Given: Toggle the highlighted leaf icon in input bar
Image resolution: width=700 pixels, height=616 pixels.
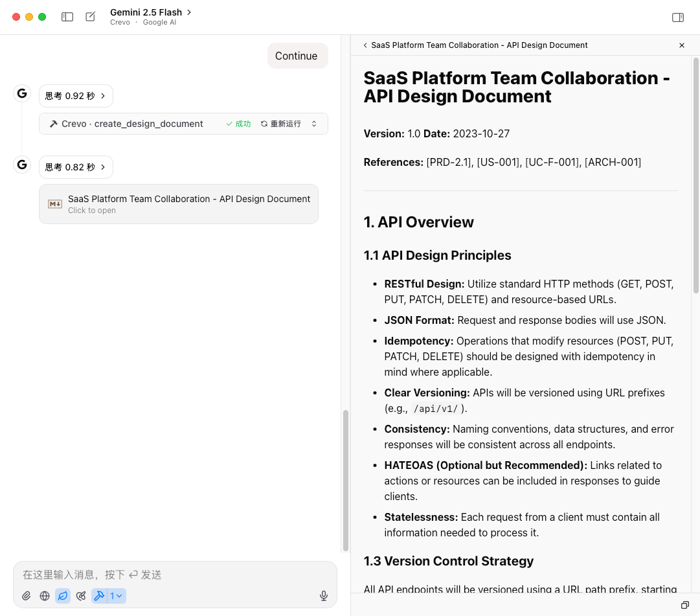Looking at the screenshot, I should click(x=63, y=596).
